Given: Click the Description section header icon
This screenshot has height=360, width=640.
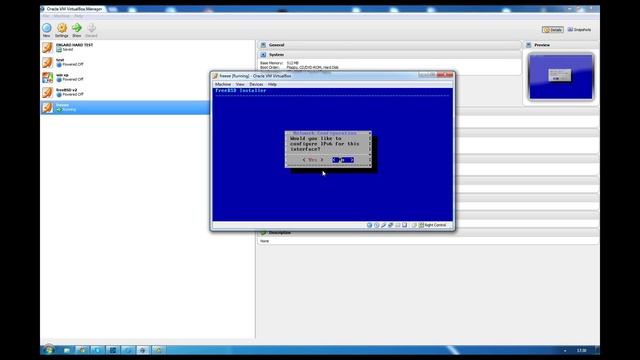Looking at the screenshot, I should click(x=264, y=233).
